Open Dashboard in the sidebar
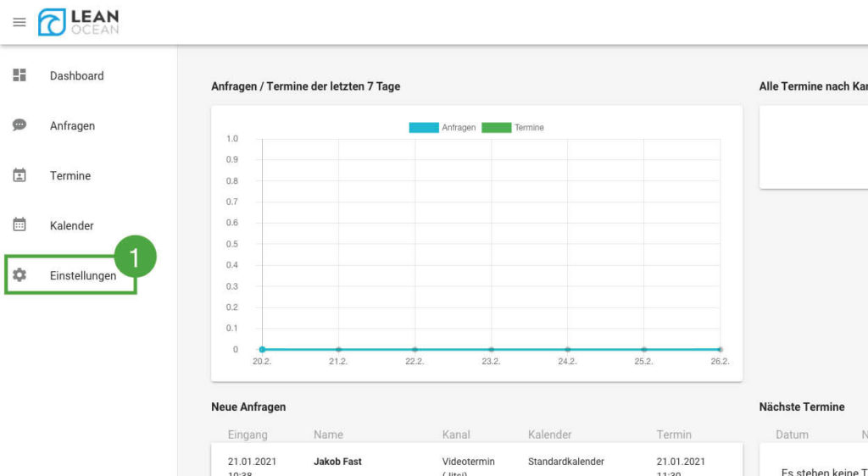Image resolution: width=868 pixels, height=476 pixels. tap(76, 75)
